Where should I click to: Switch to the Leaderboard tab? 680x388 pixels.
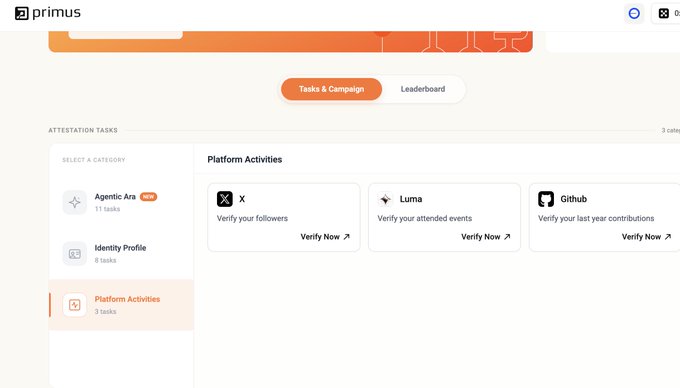point(423,89)
